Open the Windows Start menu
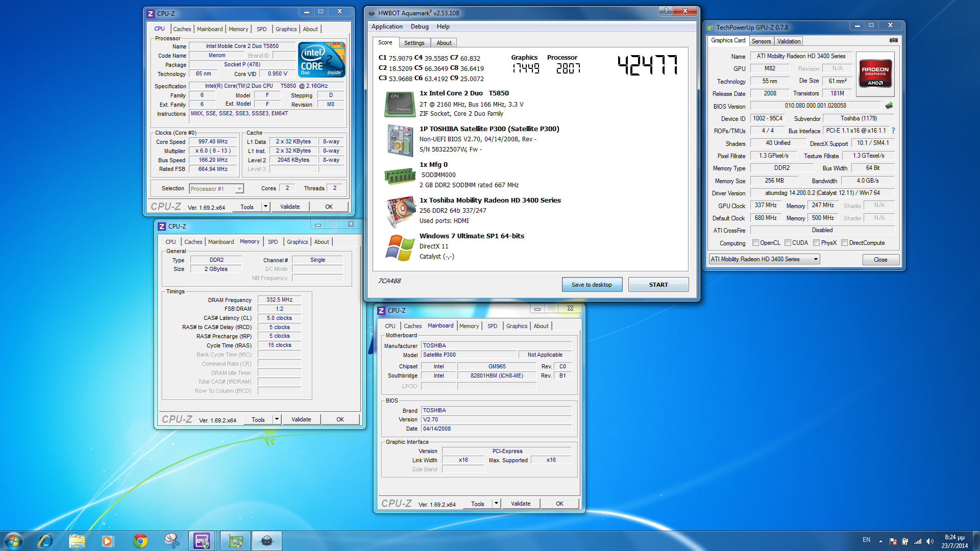The width and height of the screenshot is (980, 551). [14, 541]
